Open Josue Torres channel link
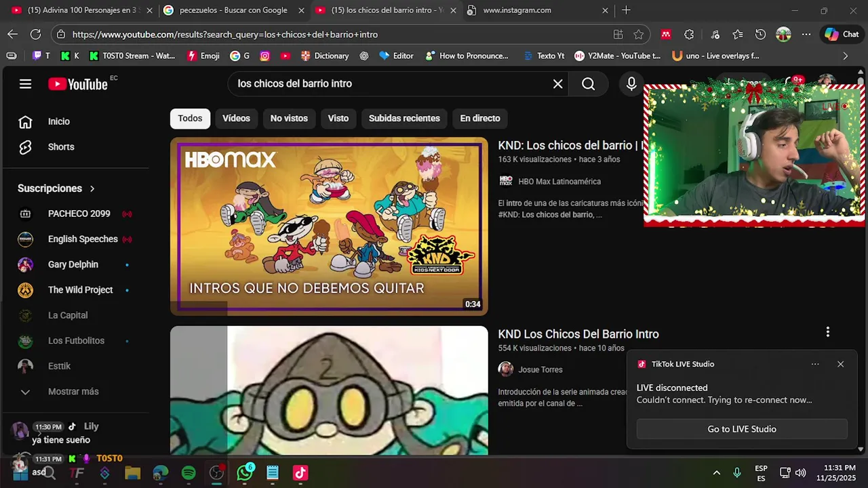 point(540,369)
